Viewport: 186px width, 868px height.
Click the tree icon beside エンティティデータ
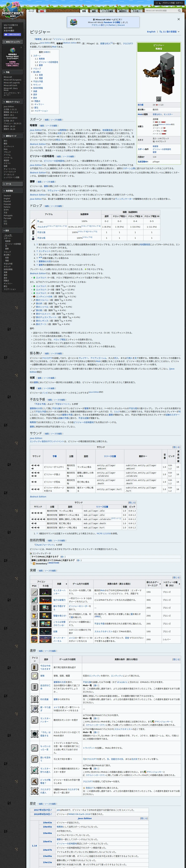pyautogui.click(x=31, y=553)
